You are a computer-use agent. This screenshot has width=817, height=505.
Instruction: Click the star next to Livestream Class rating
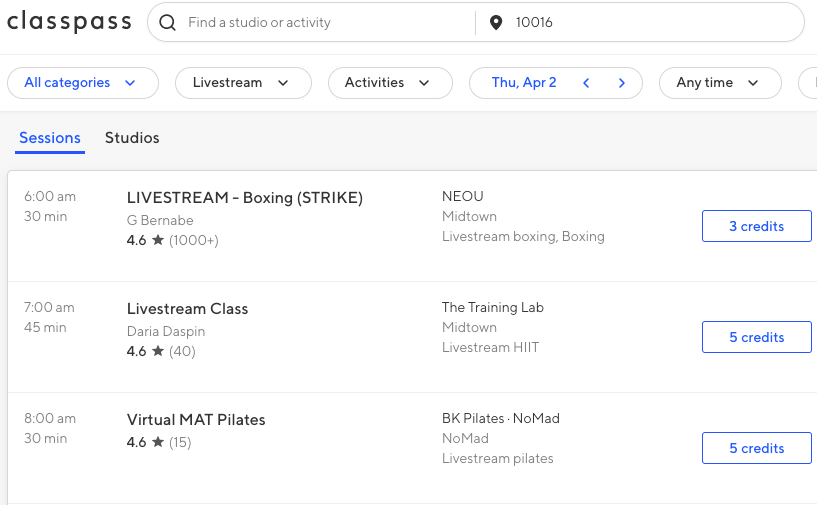(x=158, y=351)
